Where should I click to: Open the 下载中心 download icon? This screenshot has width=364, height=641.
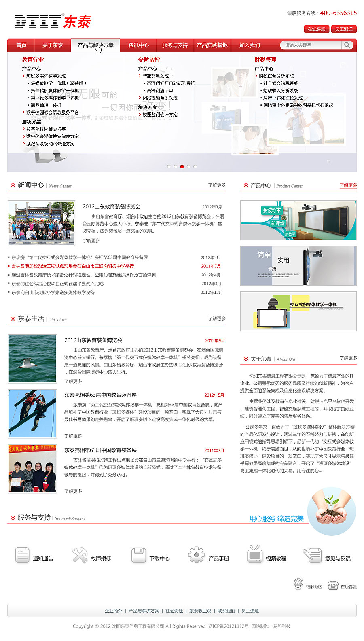[138, 555]
